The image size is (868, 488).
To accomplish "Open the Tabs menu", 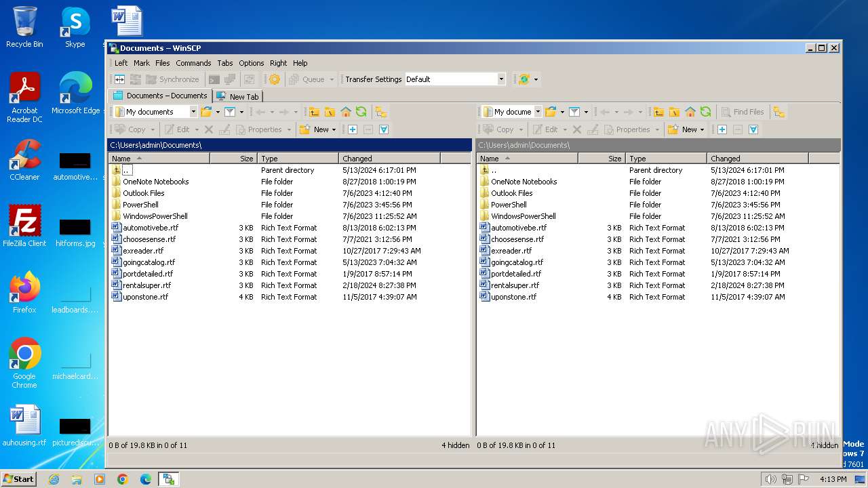I will coord(225,63).
